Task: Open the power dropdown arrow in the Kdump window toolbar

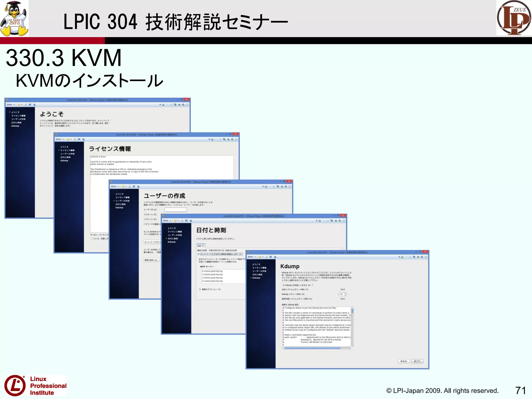Action: [263, 257]
